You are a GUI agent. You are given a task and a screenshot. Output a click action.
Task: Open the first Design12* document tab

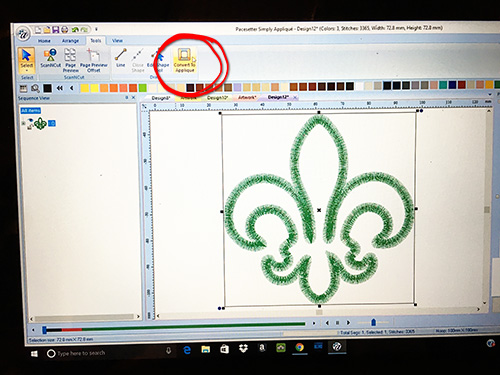point(217,98)
